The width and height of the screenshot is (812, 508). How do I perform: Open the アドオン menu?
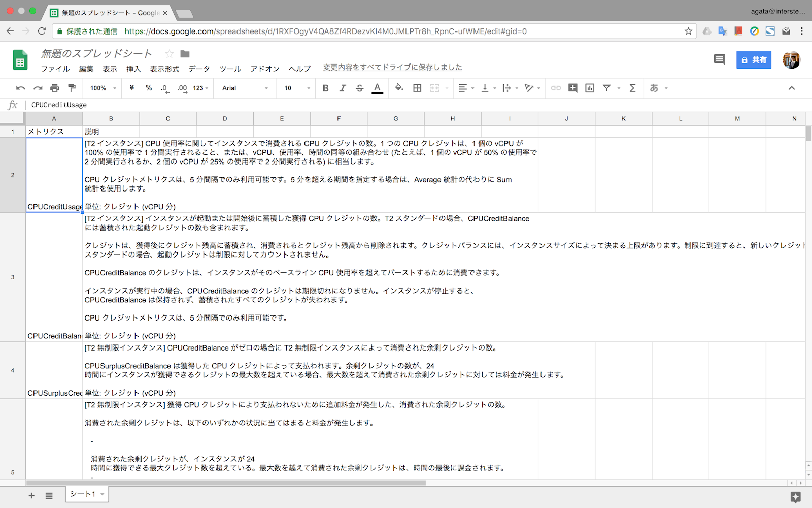pyautogui.click(x=265, y=69)
